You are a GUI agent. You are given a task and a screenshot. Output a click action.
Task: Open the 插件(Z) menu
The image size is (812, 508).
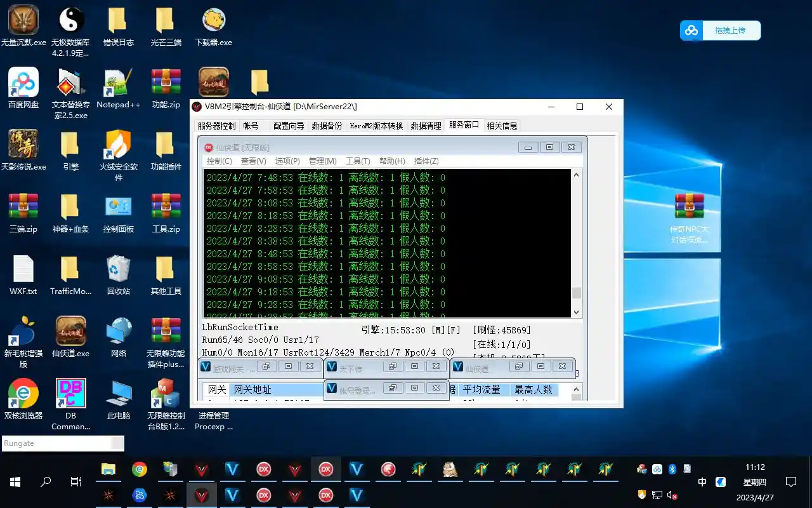426,161
